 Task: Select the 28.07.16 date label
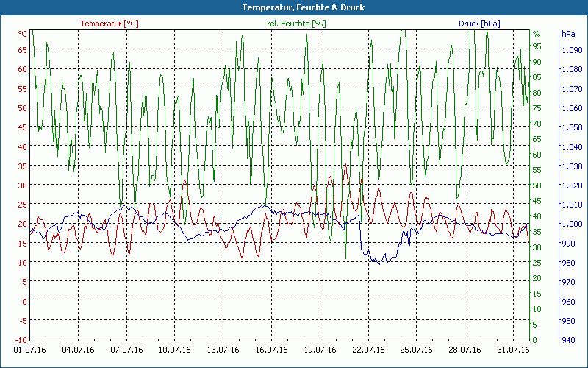point(466,350)
